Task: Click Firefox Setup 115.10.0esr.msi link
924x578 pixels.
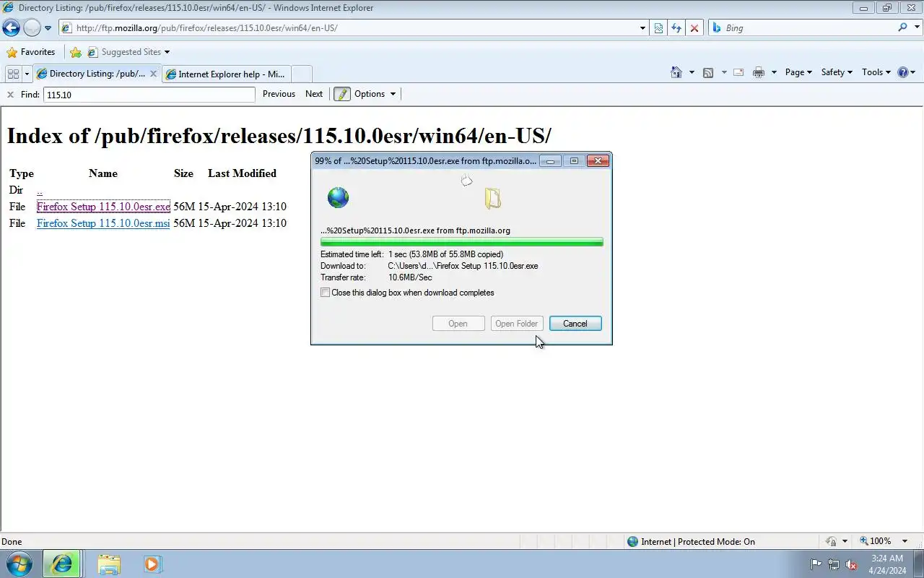Action: pyautogui.click(x=103, y=223)
